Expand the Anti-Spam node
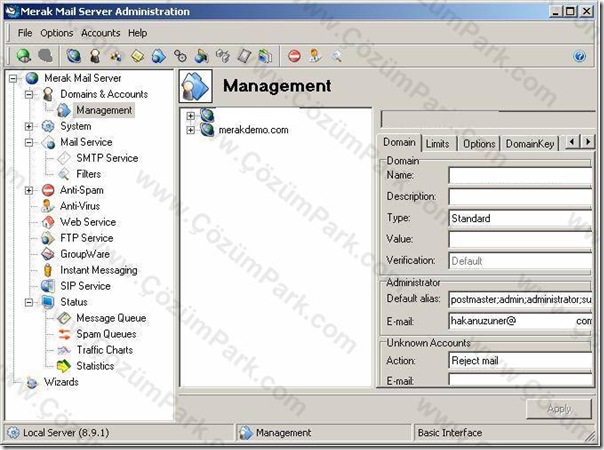The height and width of the screenshot is (450, 604). point(29,190)
